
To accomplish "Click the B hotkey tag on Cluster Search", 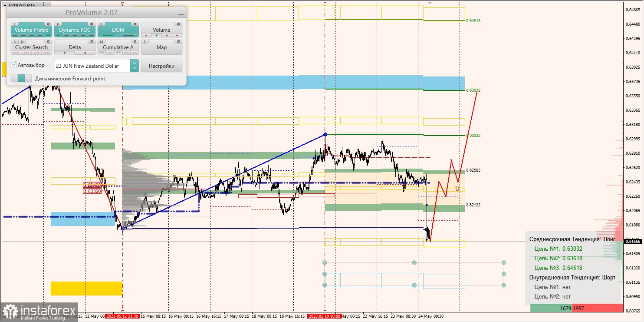I will (16, 42).
